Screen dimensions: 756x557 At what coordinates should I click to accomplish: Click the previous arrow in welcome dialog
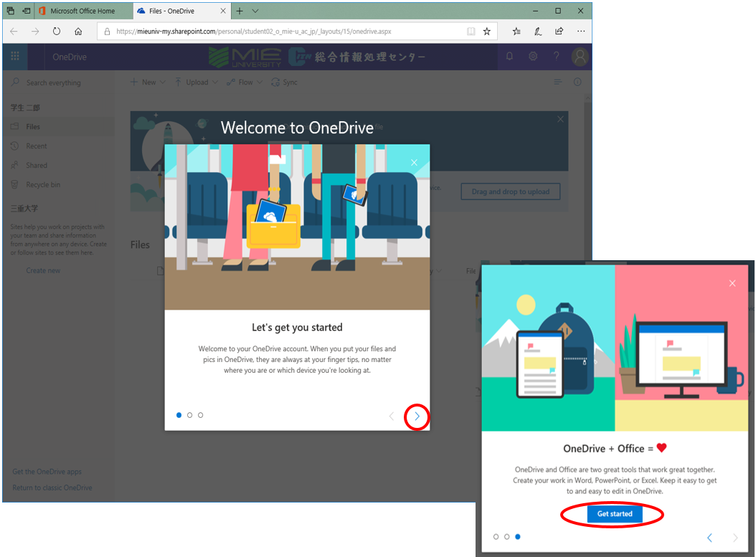pos(392,416)
